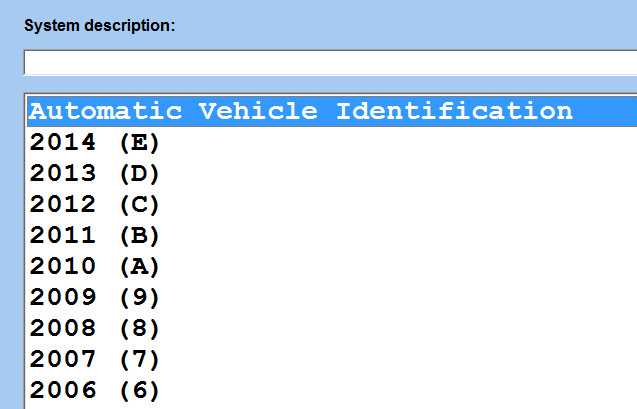Viewport: 637px width, 409px height.
Task: Choose the 2011 (B) list entry
Action: [x=332, y=235]
